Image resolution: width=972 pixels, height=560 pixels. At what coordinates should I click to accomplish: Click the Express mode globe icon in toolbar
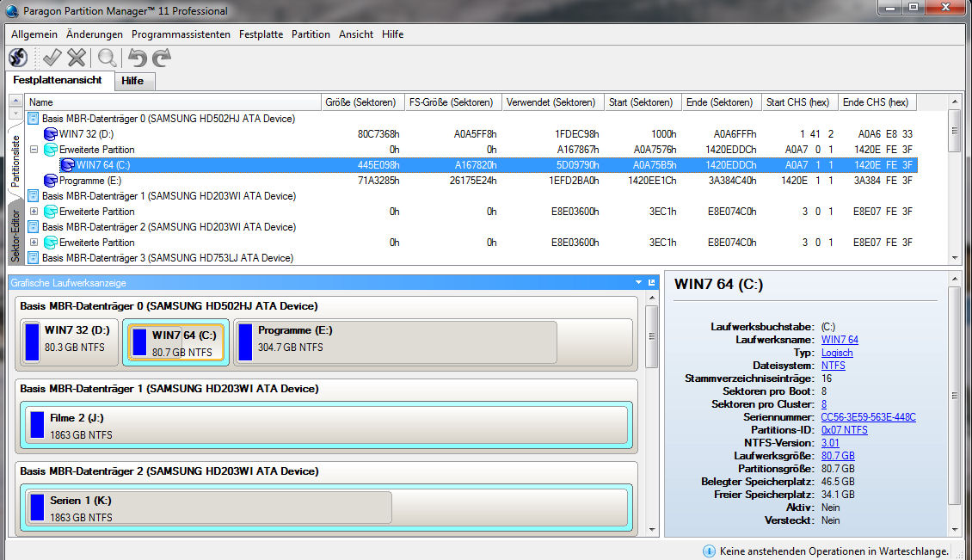point(18,58)
